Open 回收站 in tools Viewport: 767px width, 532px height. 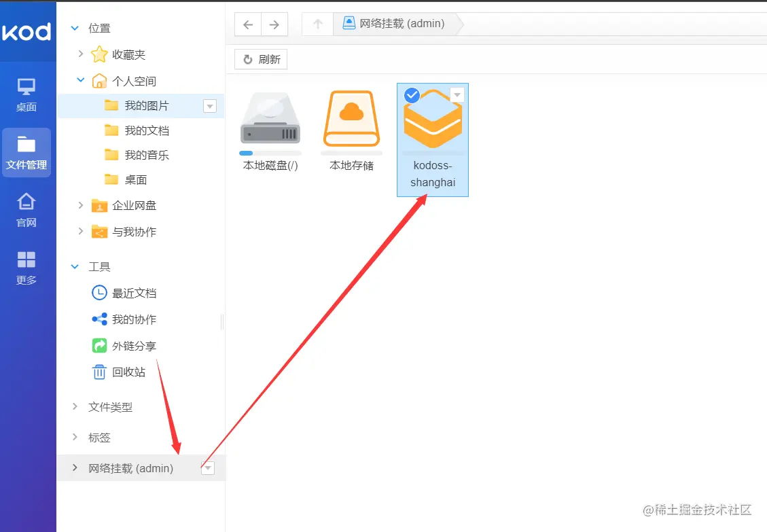pyautogui.click(x=129, y=372)
